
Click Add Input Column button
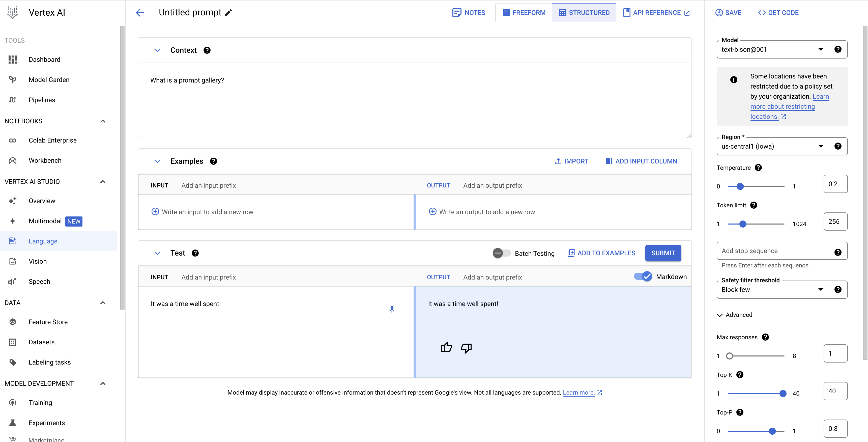(641, 161)
